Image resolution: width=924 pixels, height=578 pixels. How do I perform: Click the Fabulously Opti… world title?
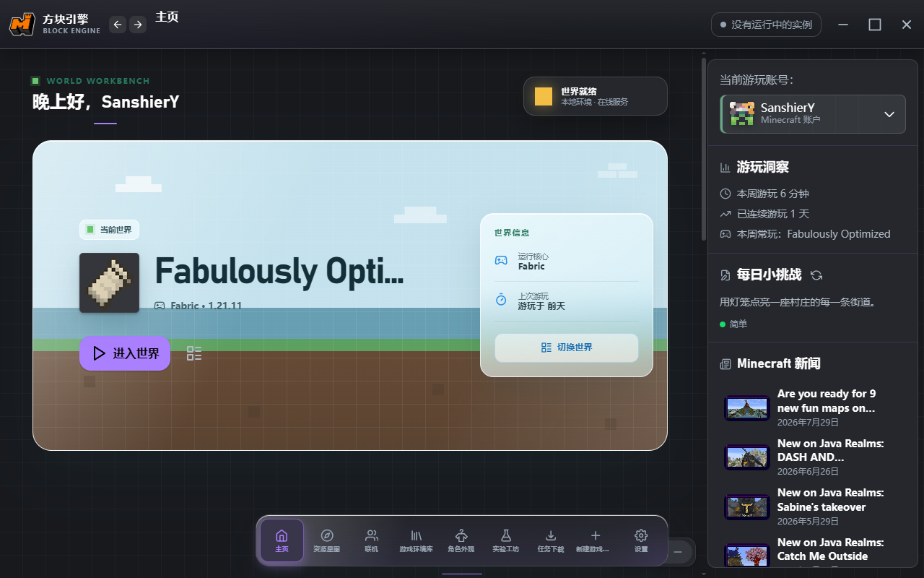279,272
